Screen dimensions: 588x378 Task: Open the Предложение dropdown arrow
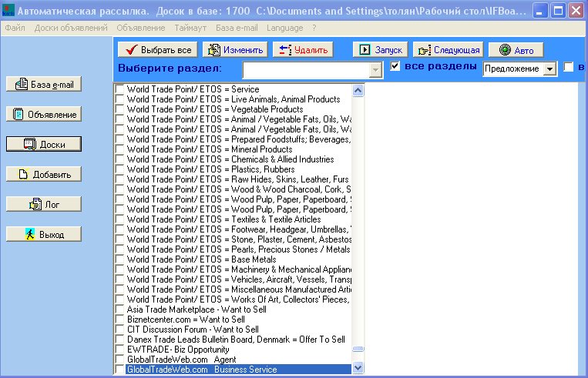pos(549,69)
